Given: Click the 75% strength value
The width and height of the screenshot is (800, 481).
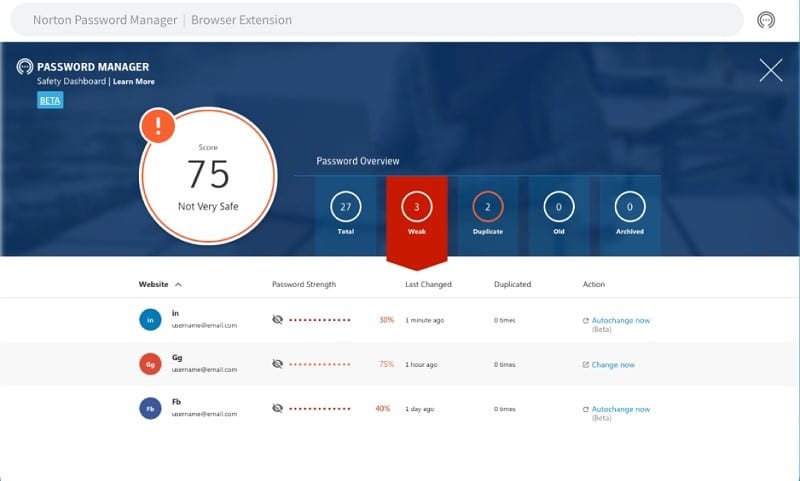Looking at the screenshot, I should [x=386, y=364].
